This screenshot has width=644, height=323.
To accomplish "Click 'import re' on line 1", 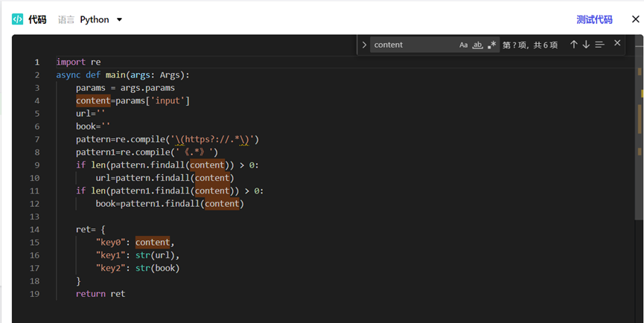I will coord(78,62).
